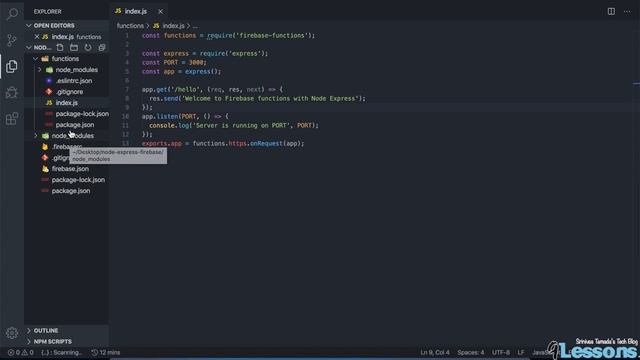Click the exports.app onRequest line

[x=223, y=143]
